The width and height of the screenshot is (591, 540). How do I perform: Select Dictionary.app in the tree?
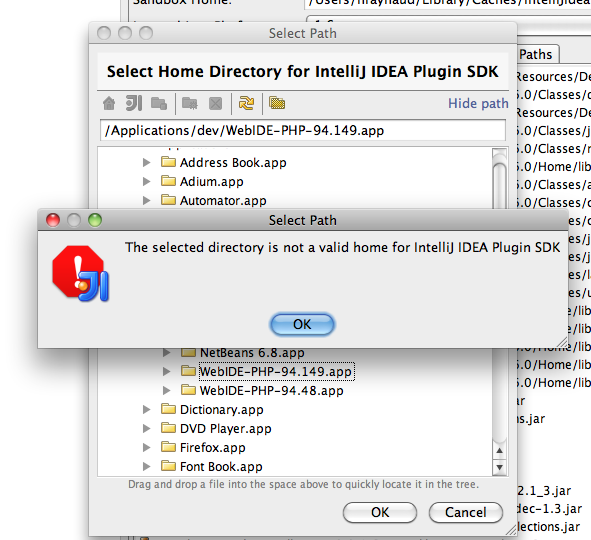click(222, 409)
